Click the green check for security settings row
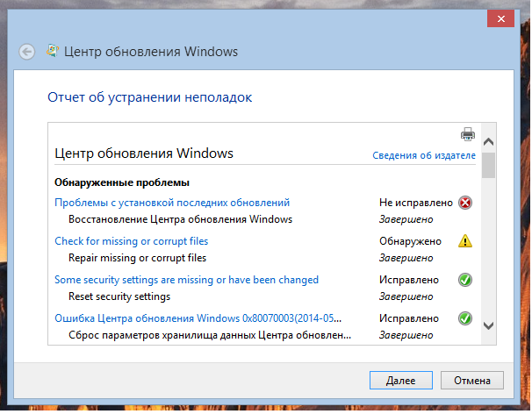This screenshot has width=532, height=414. [465, 280]
